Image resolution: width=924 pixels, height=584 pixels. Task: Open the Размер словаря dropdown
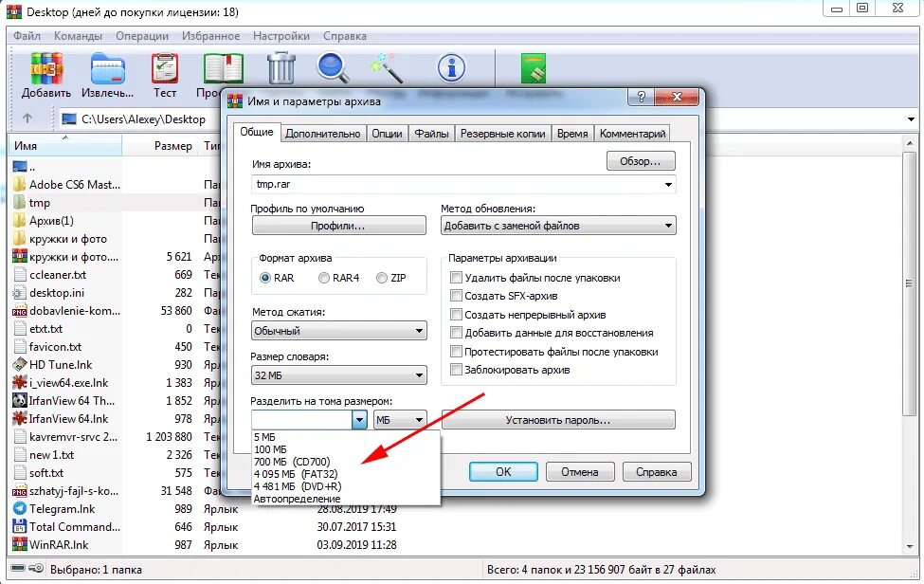339,375
